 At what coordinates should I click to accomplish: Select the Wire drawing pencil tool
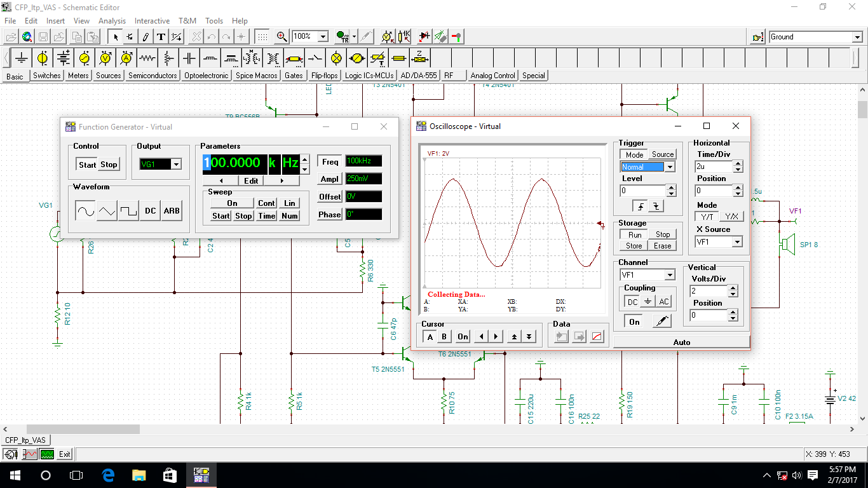146,36
